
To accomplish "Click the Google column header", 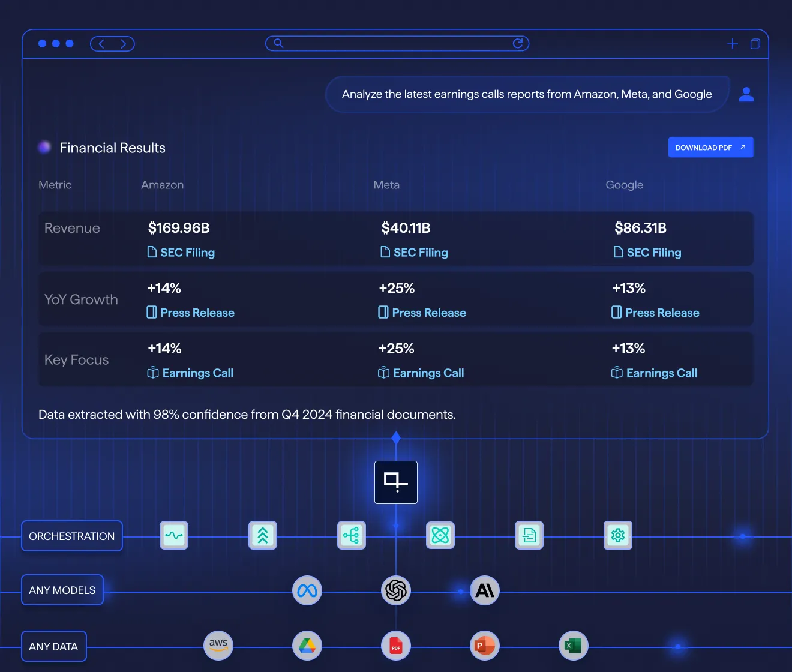I will 625,185.
